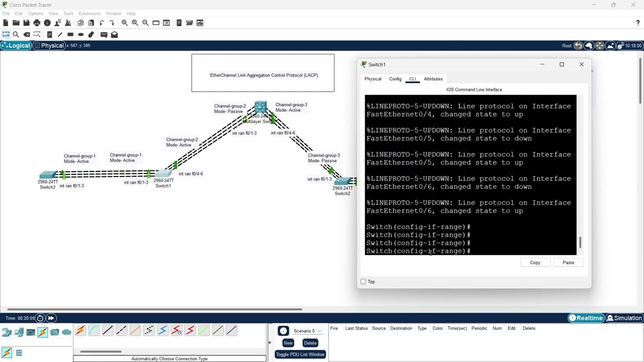This screenshot has width=644, height=362.
Task: Save the network with floppy icon
Action: pyautogui.click(x=26, y=23)
